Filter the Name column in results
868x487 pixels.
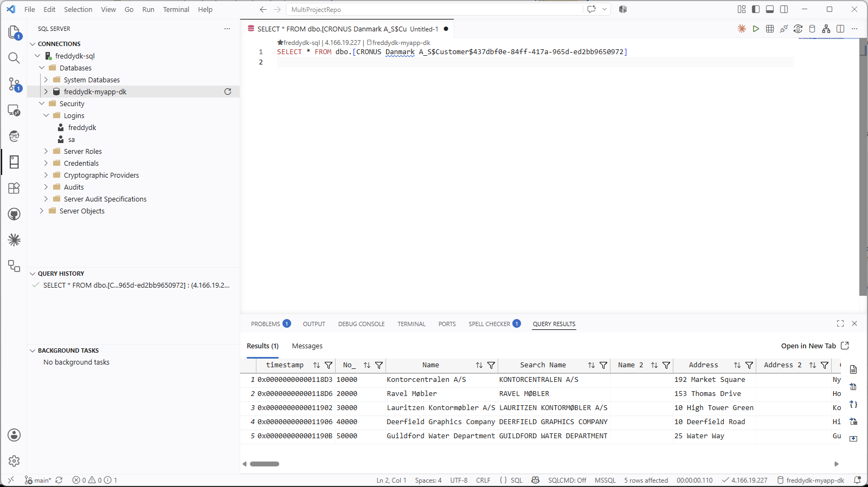(x=491, y=365)
